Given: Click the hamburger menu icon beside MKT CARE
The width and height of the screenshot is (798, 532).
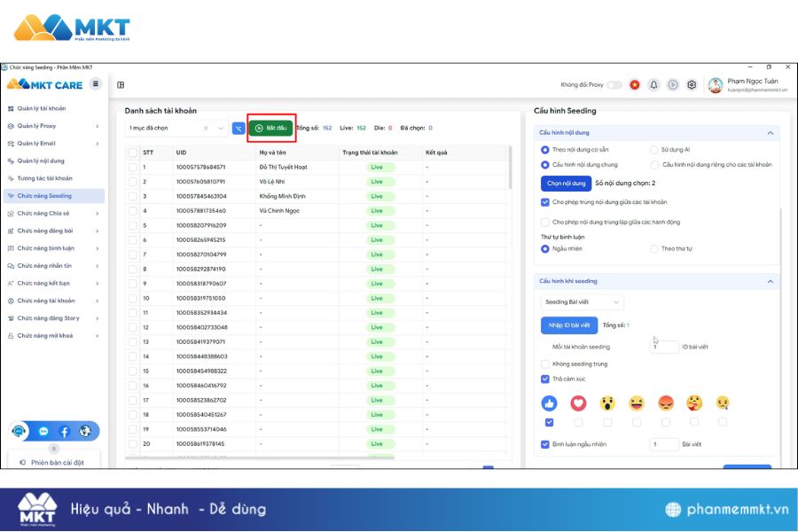Looking at the screenshot, I should coord(96,84).
